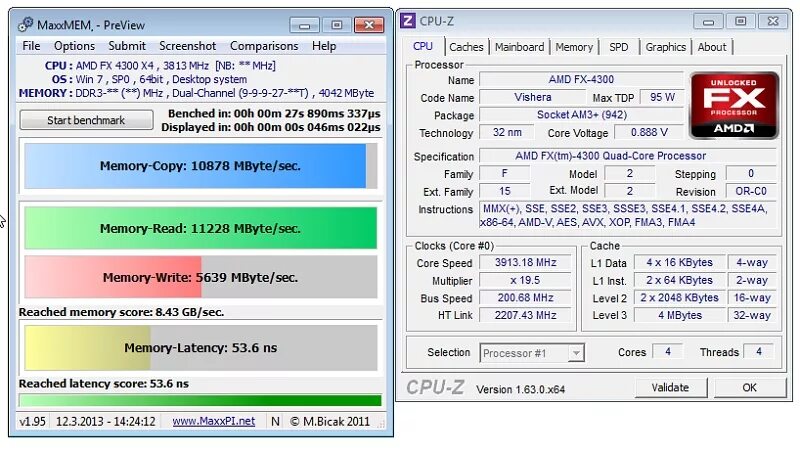Click the Code Name value Vishera
Image resolution: width=800 pixels, height=454 pixels.
(x=533, y=97)
